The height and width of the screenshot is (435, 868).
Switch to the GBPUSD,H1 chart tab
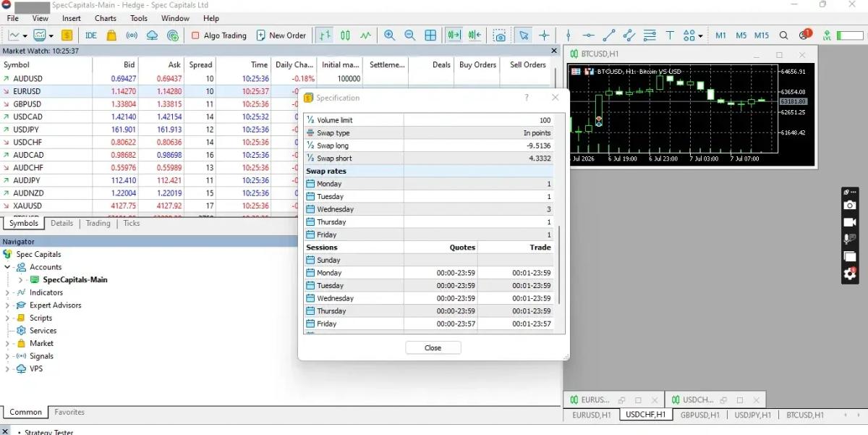(x=700, y=415)
